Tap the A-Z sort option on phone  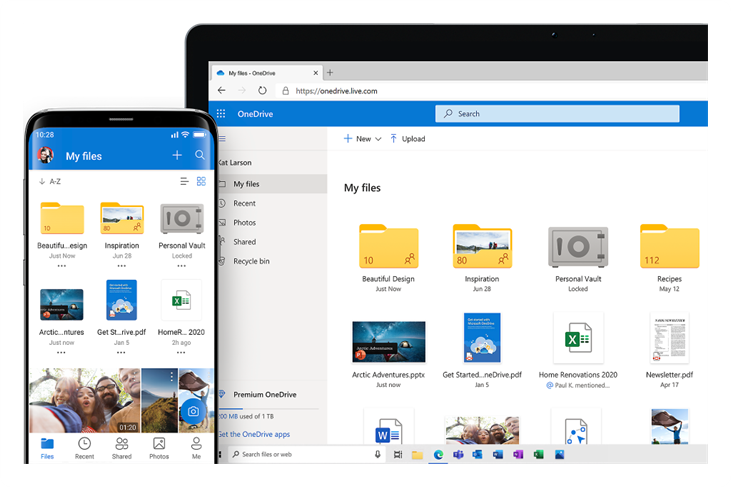[50, 181]
